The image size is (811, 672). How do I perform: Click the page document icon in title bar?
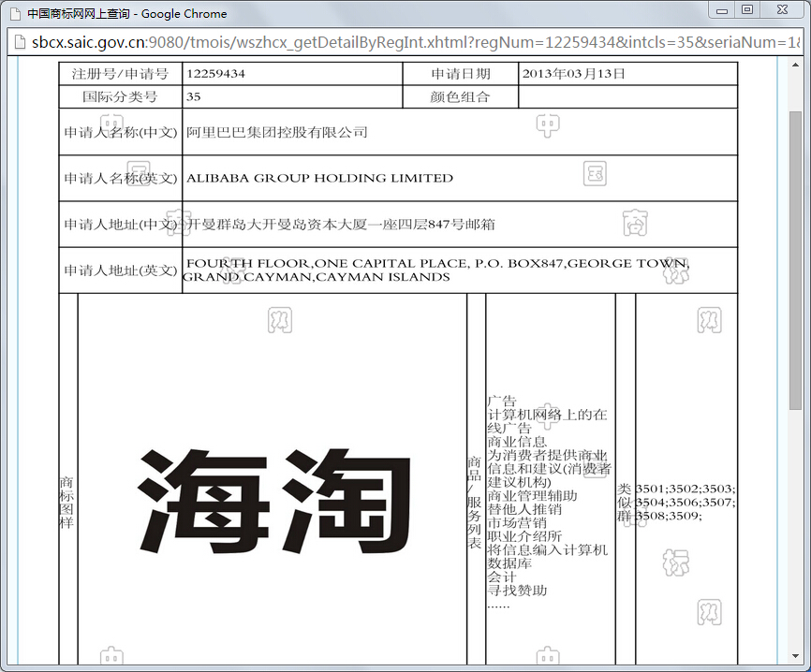[x=16, y=14]
